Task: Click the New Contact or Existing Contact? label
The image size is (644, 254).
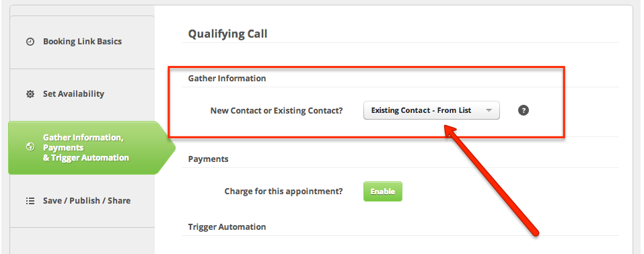Action: pyautogui.click(x=277, y=111)
